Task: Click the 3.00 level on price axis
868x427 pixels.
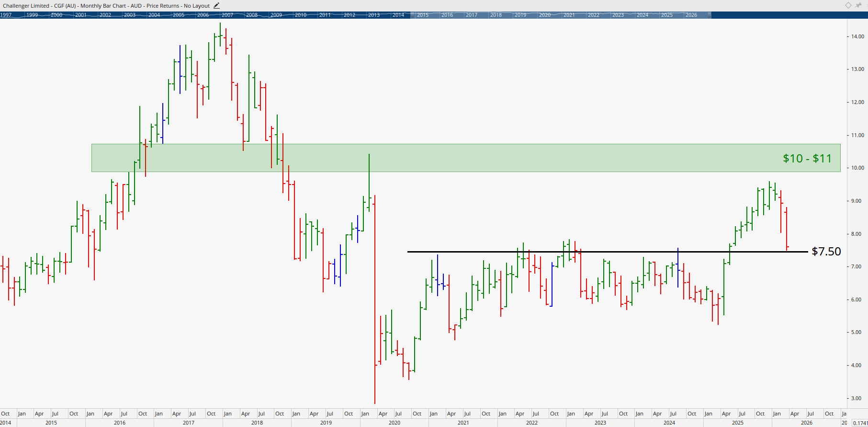Action: coord(856,398)
